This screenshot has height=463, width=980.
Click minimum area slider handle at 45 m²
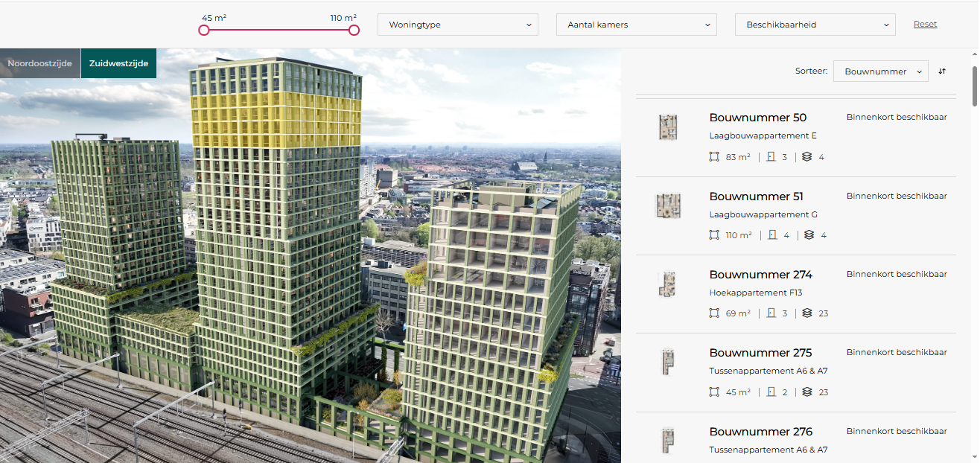[x=203, y=30]
